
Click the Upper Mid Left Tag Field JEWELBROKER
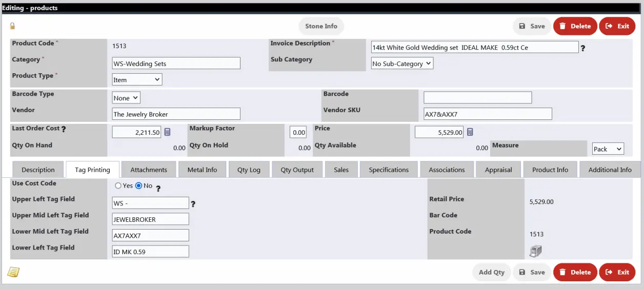click(x=151, y=219)
